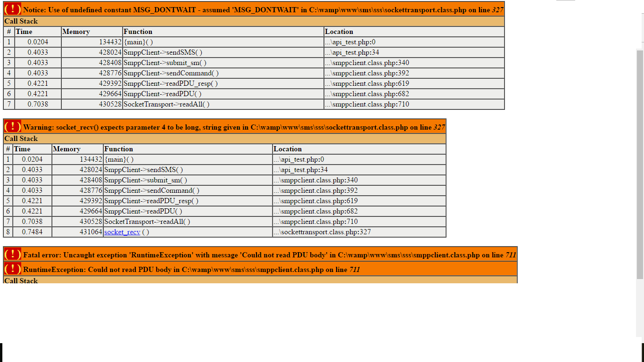Click the exclamation icon beside the RuntimeException line
This screenshot has height=362, width=644.
13,269
